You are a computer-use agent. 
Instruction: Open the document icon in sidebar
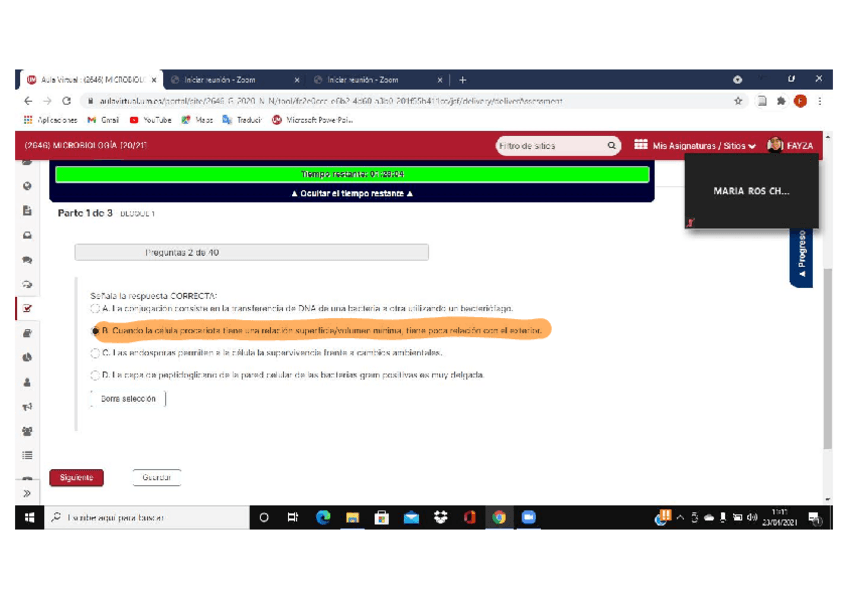(27, 211)
